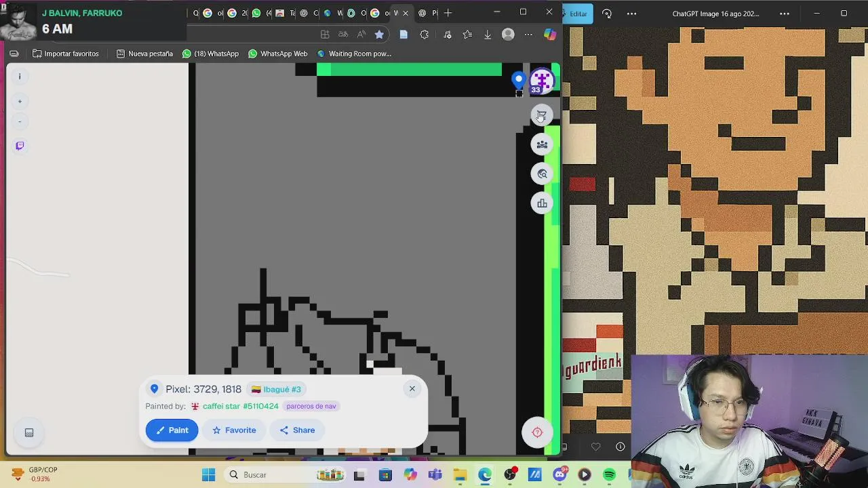This screenshot has width=868, height=488.
Task: Open Microsoft Teams from the taskbar
Action: point(435,475)
